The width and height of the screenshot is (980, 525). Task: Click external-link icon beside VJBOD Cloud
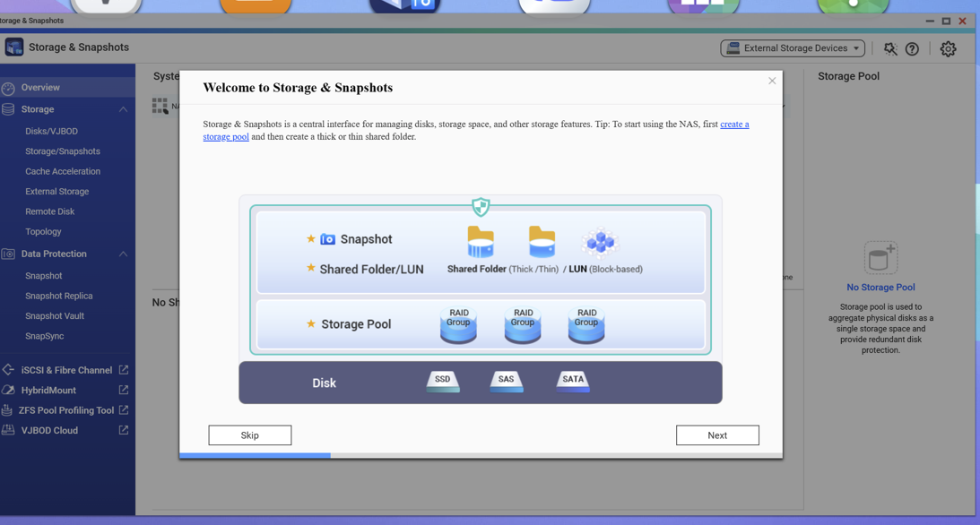click(124, 429)
